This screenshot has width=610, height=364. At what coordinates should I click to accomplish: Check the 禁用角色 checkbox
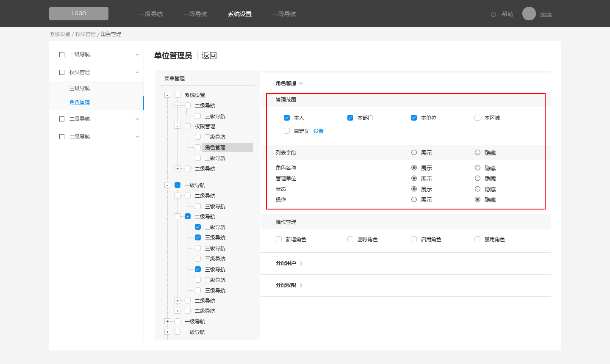click(477, 239)
